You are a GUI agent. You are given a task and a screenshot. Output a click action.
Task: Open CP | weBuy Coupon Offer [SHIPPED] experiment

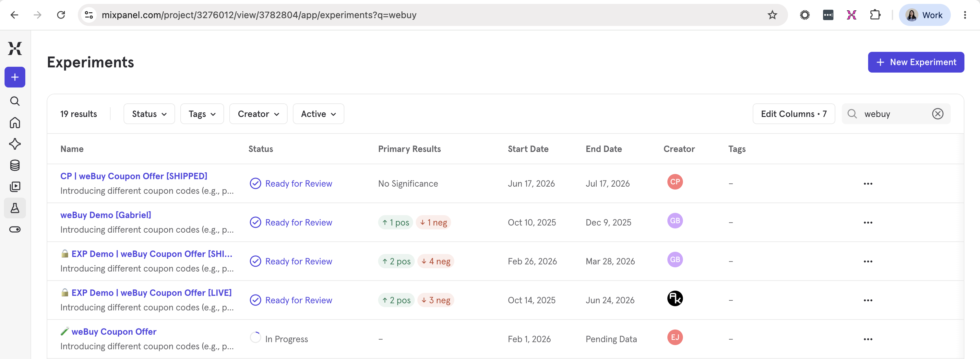134,176
